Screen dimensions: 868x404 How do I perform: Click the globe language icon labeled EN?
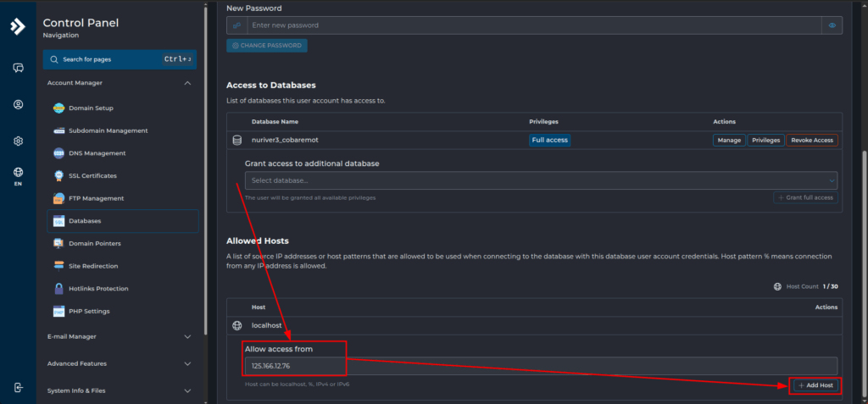tap(18, 173)
